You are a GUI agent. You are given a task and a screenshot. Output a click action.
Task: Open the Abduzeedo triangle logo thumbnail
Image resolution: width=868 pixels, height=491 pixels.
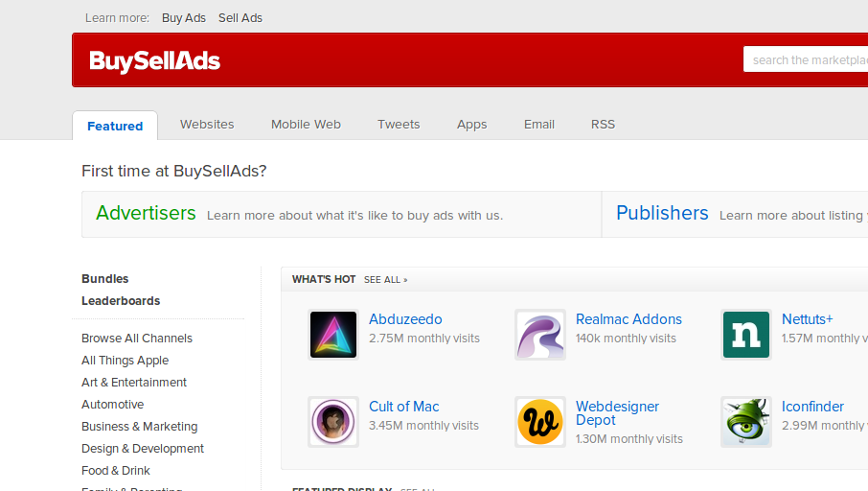[x=333, y=335]
